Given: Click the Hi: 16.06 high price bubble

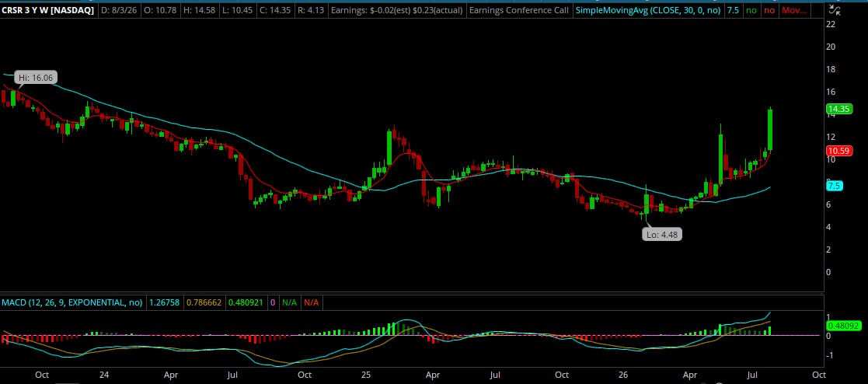Looking at the screenshot, I should coord(36,79).
